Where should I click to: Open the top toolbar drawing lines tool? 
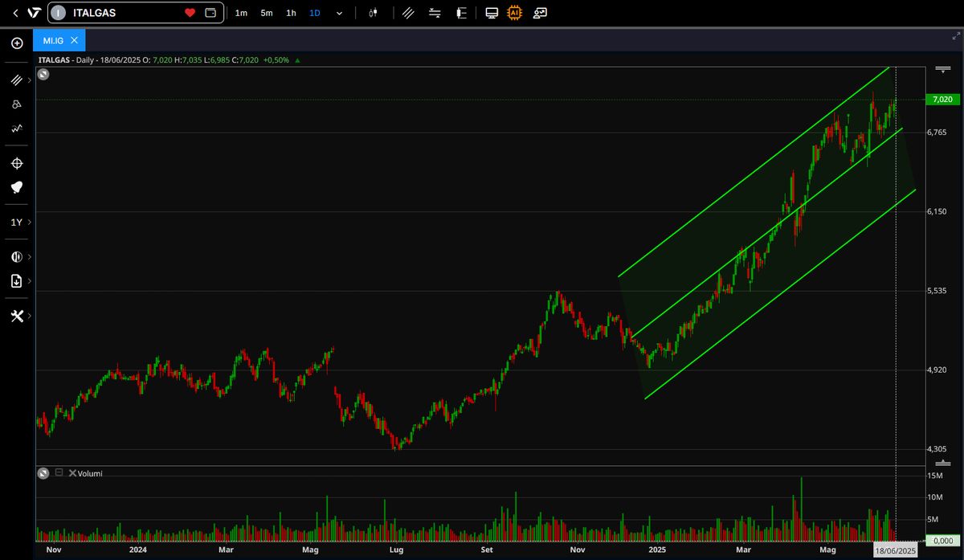pos(408,13)
